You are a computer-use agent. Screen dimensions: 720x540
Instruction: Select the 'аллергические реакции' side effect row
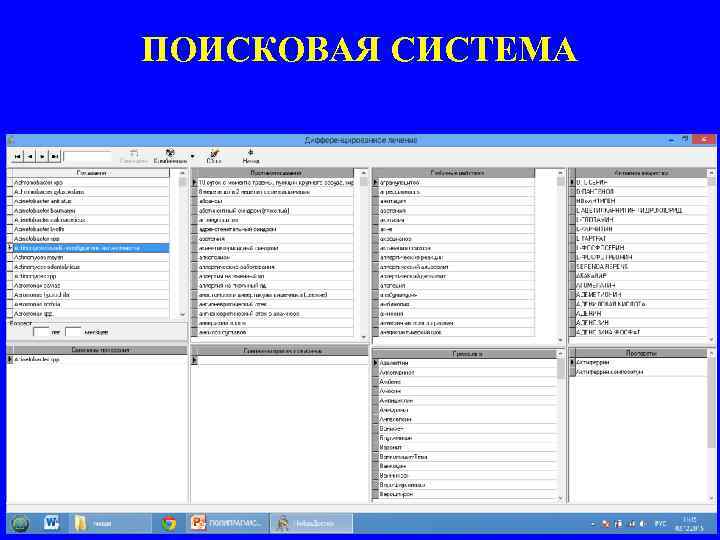[457, 258]
